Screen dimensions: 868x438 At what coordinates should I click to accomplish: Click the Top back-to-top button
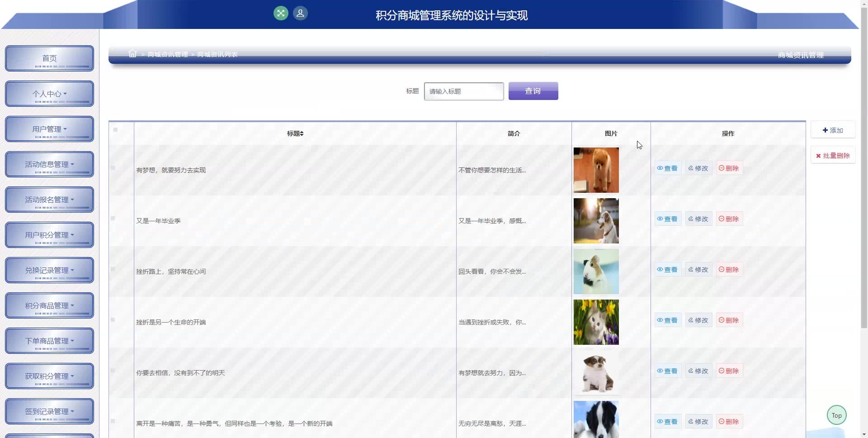(x=836, y=415)
